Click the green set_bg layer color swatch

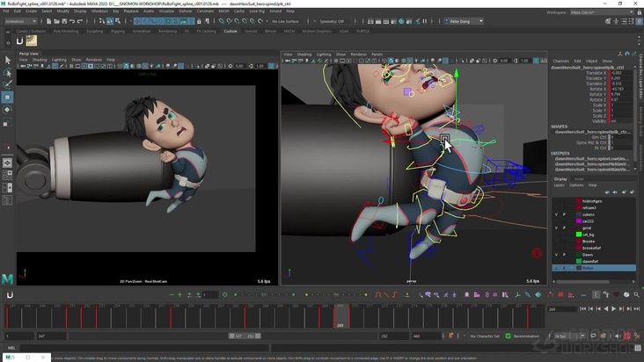coord(579,235)
